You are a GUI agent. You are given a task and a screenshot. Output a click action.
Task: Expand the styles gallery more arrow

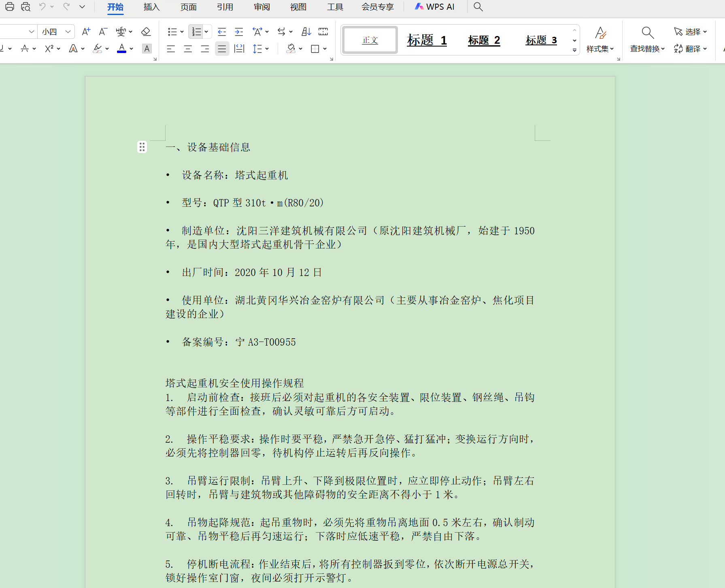coord(574,50)
